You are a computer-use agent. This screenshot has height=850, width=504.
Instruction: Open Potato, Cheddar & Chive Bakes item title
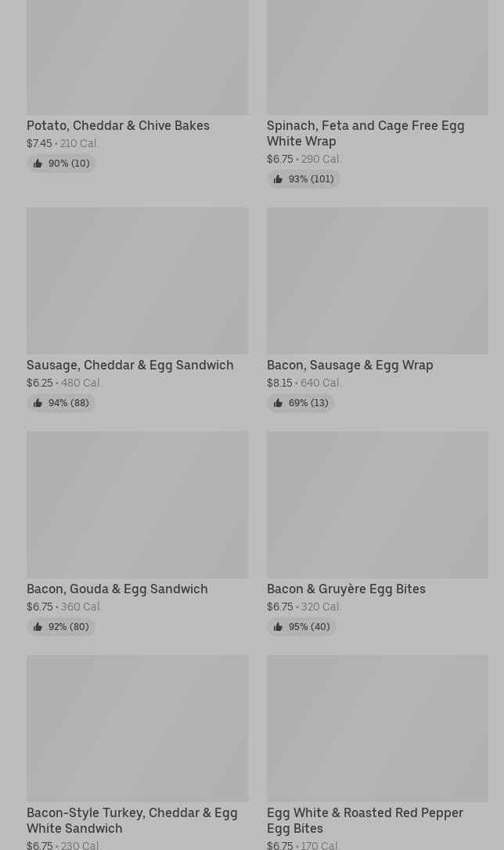(118, 125)
